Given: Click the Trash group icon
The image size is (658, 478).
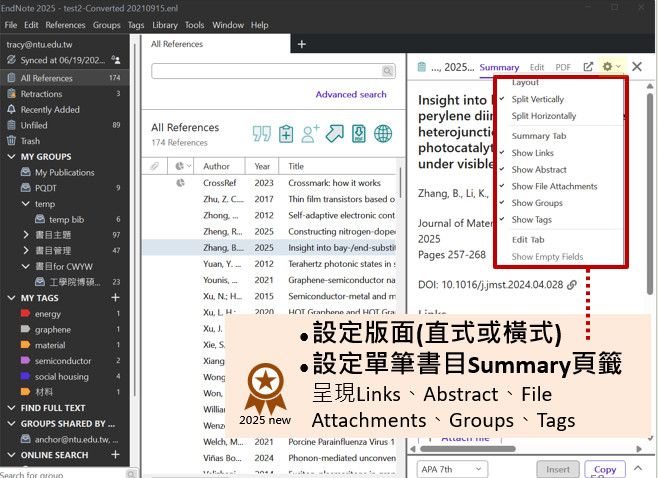Looking at the screenshot, I should 11,141.
